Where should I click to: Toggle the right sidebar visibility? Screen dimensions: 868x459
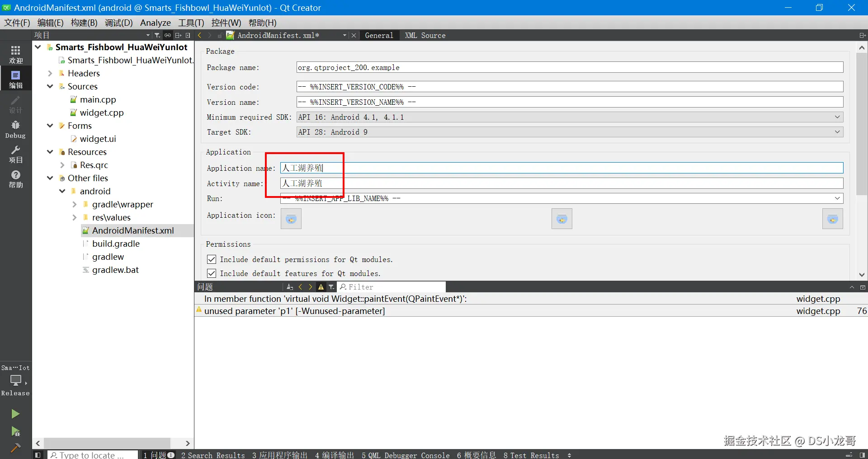click(862, 455)
